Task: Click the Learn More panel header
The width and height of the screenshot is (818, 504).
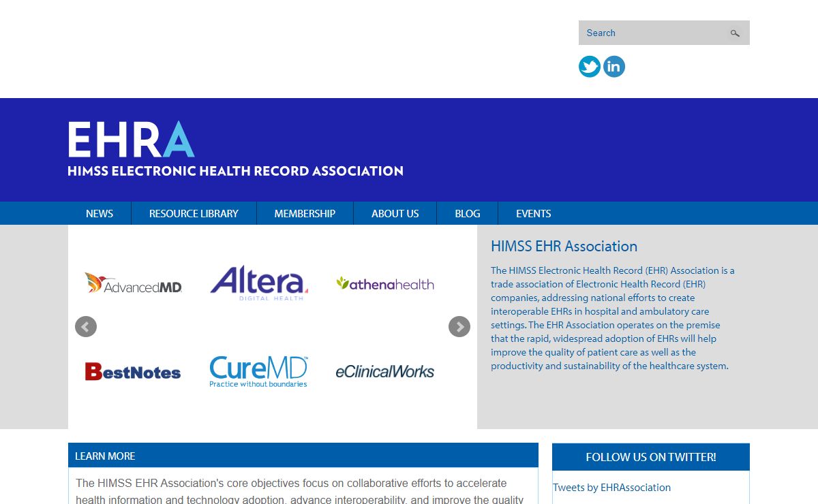Action: (303, 456)
